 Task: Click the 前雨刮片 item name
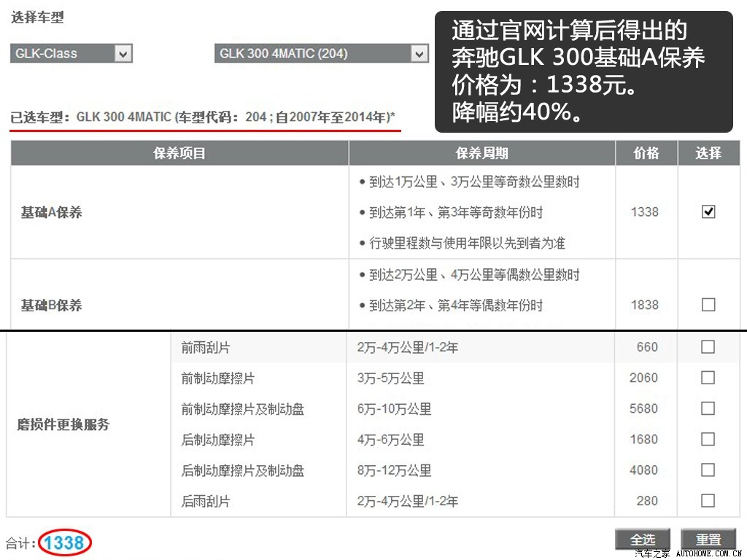[205, 348]
